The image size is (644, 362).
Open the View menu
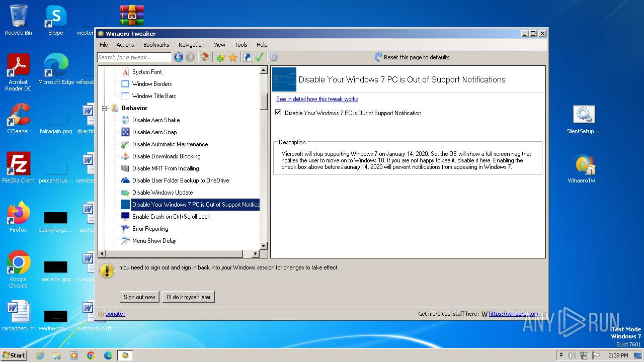[219, 45]
